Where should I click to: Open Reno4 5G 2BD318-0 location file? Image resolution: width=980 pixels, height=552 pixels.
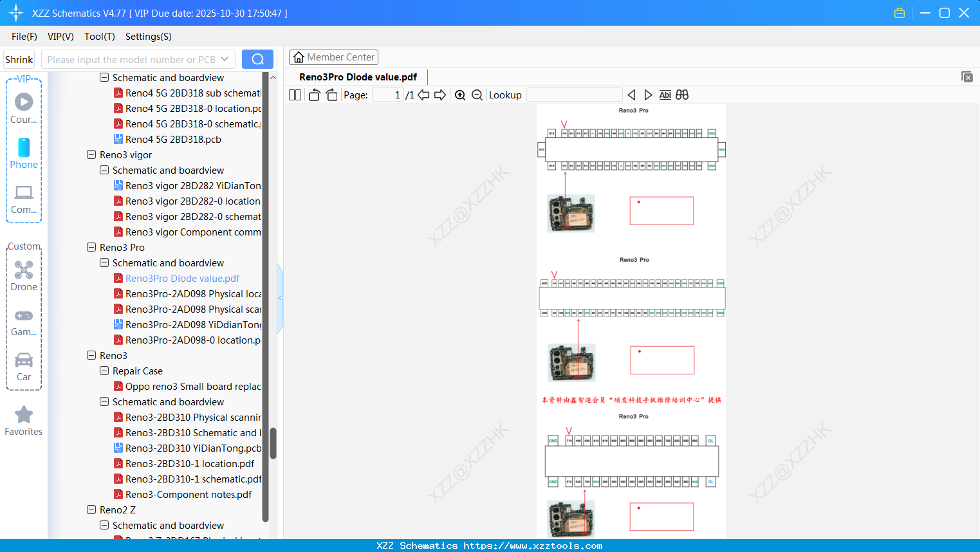point(187,108)
